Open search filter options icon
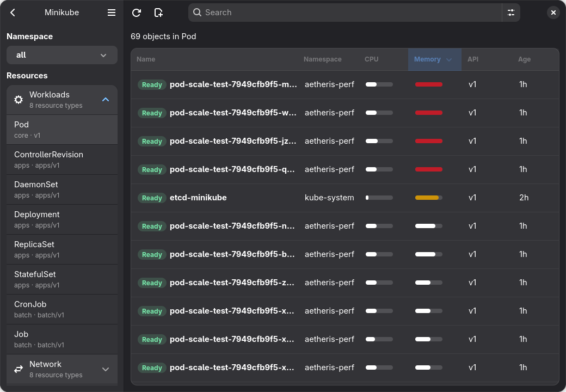The width and height of the screenshot is (566, 392). pos(511,13)
